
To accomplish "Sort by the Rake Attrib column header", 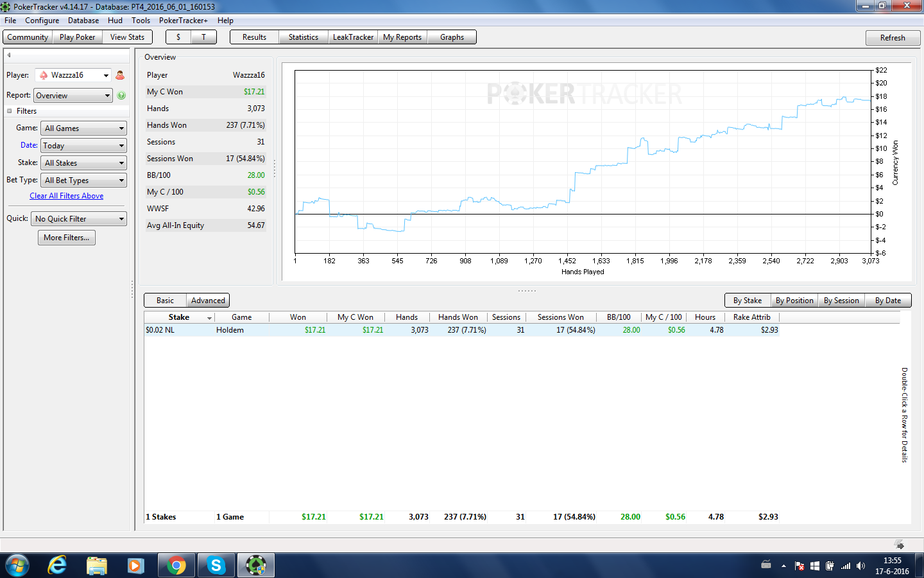I will [x=752, y=317].
